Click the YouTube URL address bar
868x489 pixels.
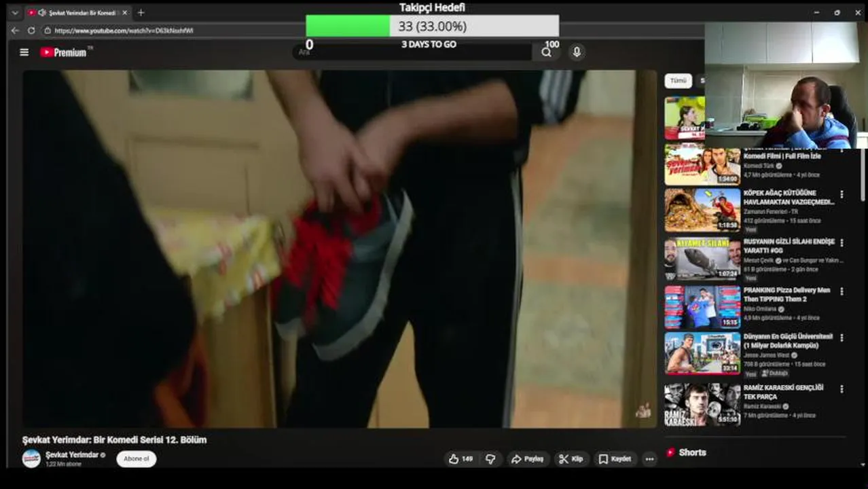[x=124, y=31]
